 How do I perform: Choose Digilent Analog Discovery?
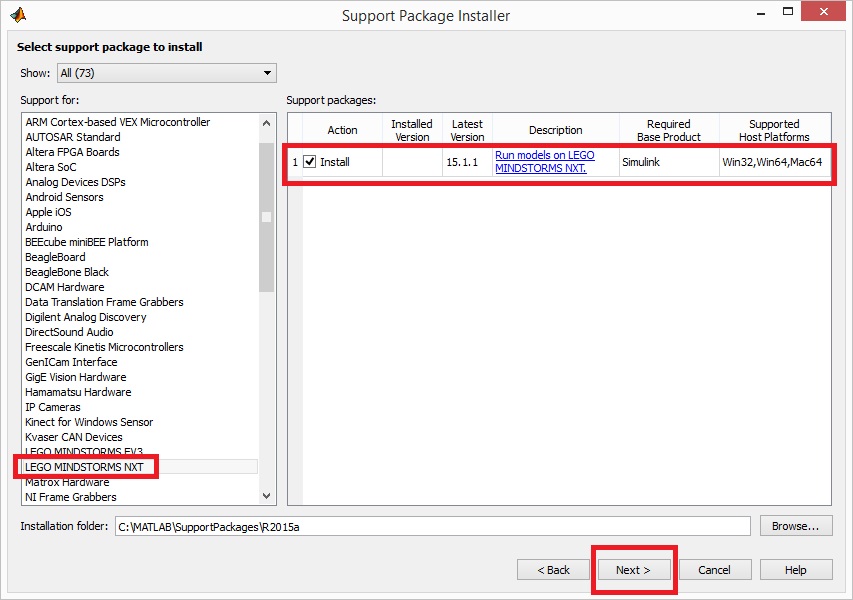pyautogui.click(x=85, y=317)
